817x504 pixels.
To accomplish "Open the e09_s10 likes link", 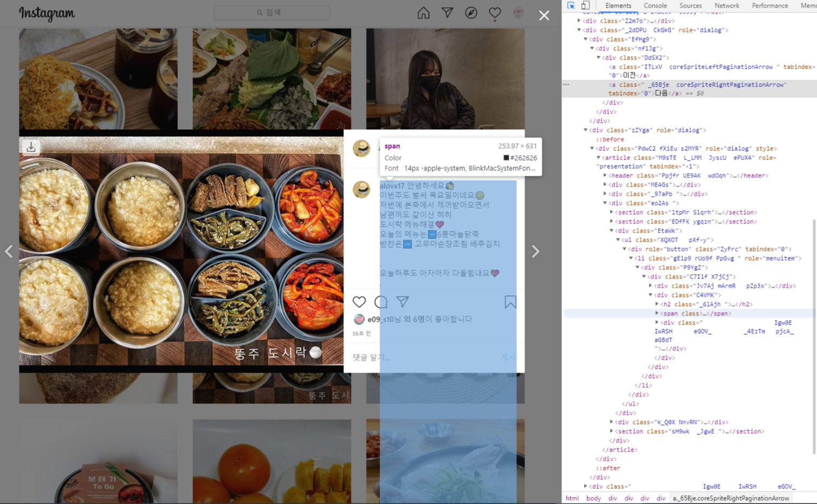I will pos(381,319).
